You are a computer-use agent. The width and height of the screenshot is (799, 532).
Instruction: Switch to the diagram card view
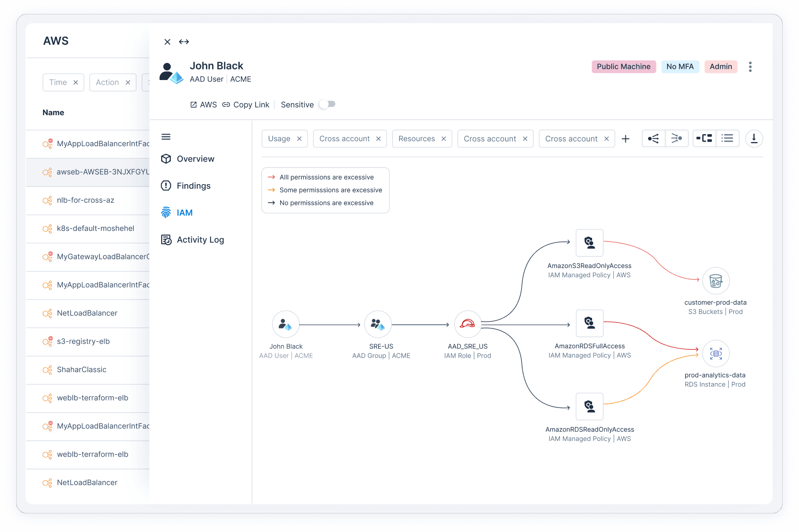(704, 138)
